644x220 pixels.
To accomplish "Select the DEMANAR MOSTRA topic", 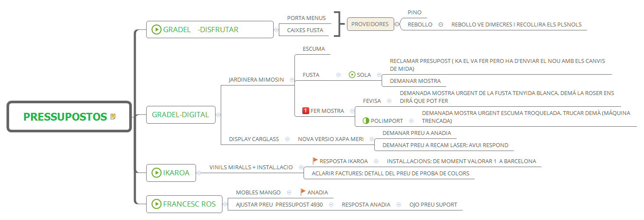I will click(415, 81).
